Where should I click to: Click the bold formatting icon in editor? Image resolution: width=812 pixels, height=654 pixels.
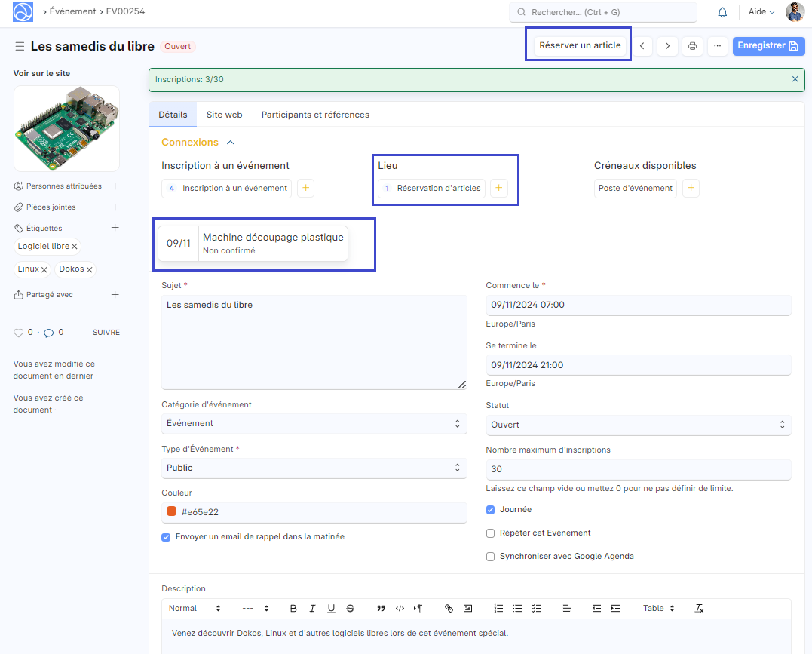pos(293,608)
